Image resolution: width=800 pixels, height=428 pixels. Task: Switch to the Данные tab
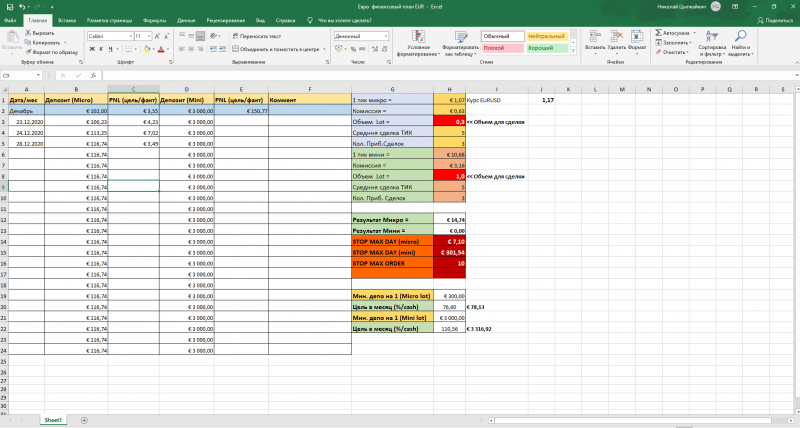click(186, 20)
